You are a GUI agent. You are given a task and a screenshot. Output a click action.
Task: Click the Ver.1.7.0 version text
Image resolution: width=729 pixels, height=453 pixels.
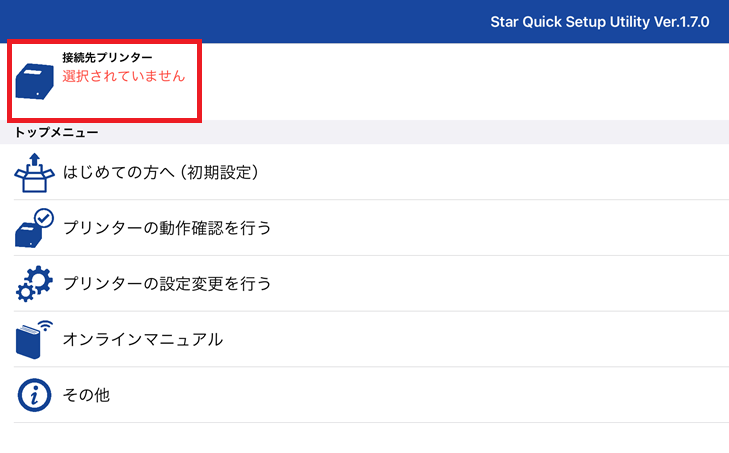pos(682,22)
